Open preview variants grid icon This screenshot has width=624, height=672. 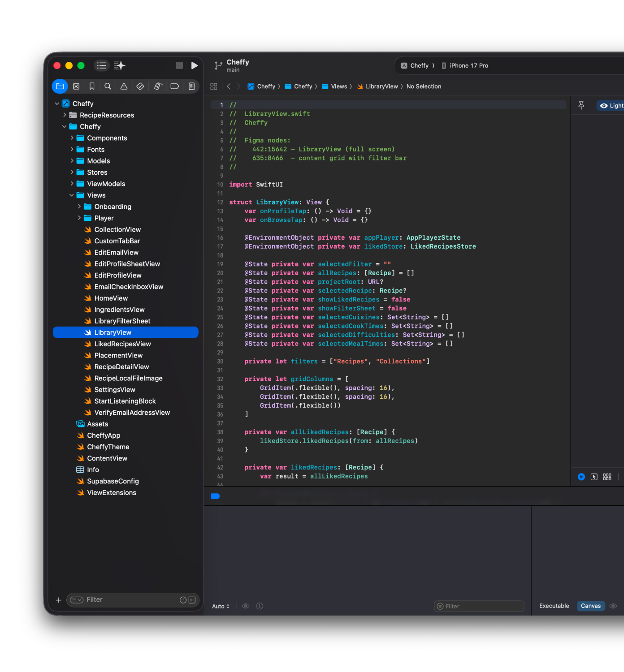pos(607,477)
